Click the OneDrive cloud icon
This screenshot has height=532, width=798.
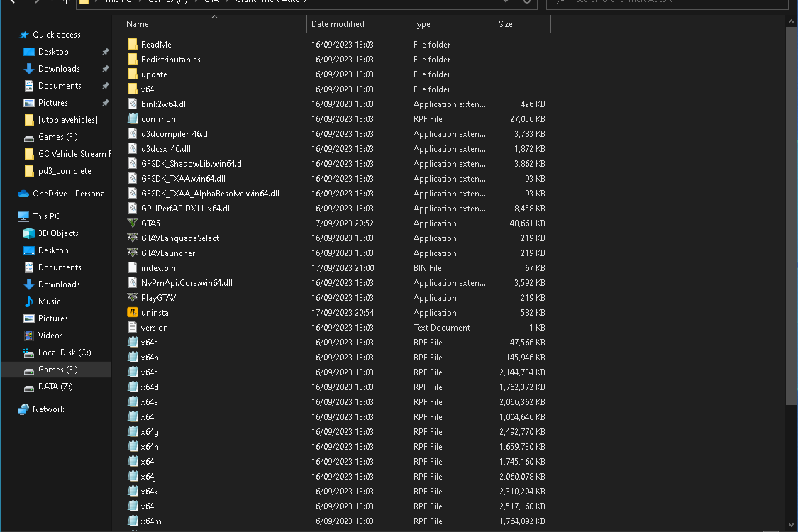pyautogui.click(x=23, y=194)
